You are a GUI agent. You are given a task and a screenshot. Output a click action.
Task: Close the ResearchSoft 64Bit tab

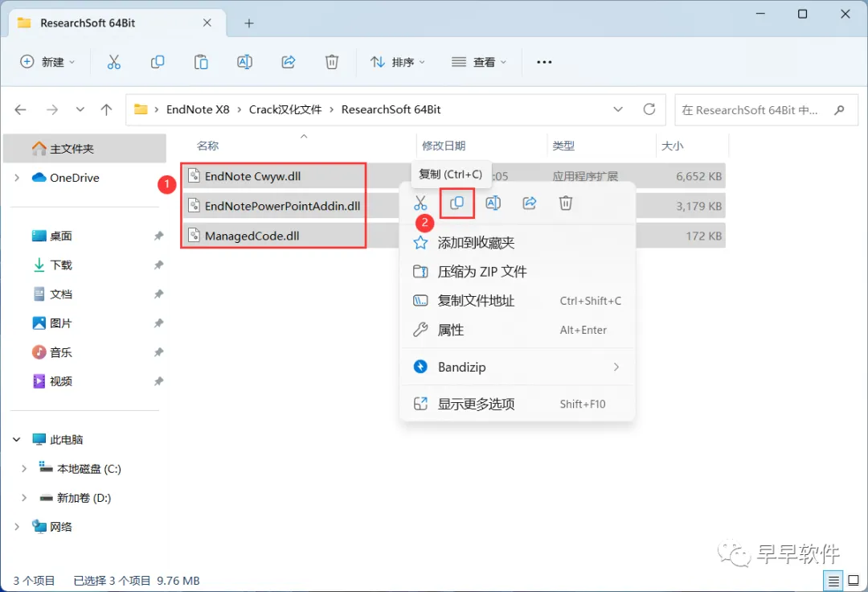(x=207, y=23)
